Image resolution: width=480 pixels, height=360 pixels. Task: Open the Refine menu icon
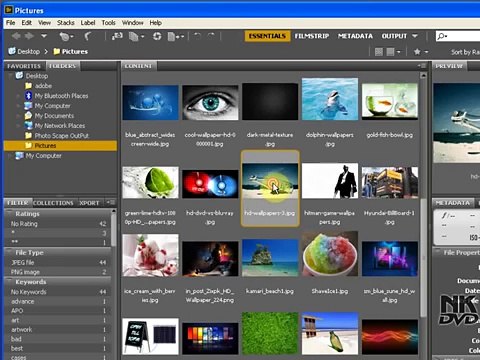pyautogui.click(x=136, y=36)
